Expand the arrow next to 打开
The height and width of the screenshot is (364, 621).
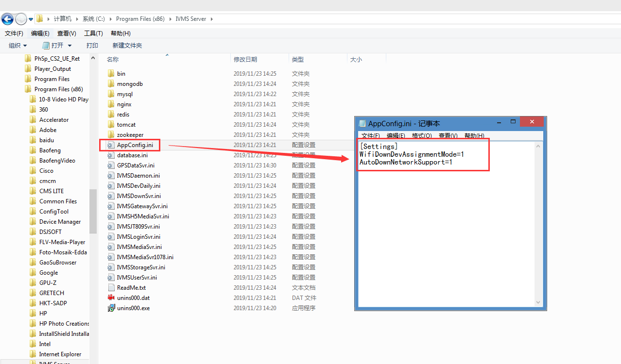69,46
